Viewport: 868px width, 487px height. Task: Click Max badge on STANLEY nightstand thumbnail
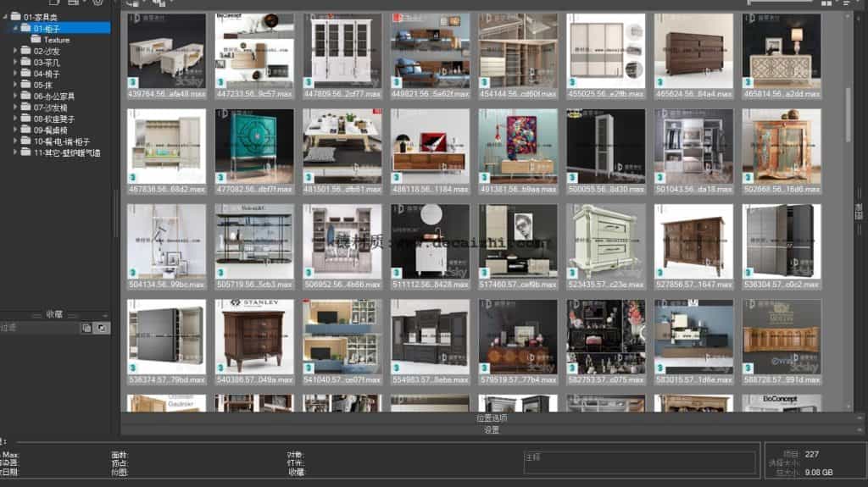pyautogui.click(x=220, y=368)
